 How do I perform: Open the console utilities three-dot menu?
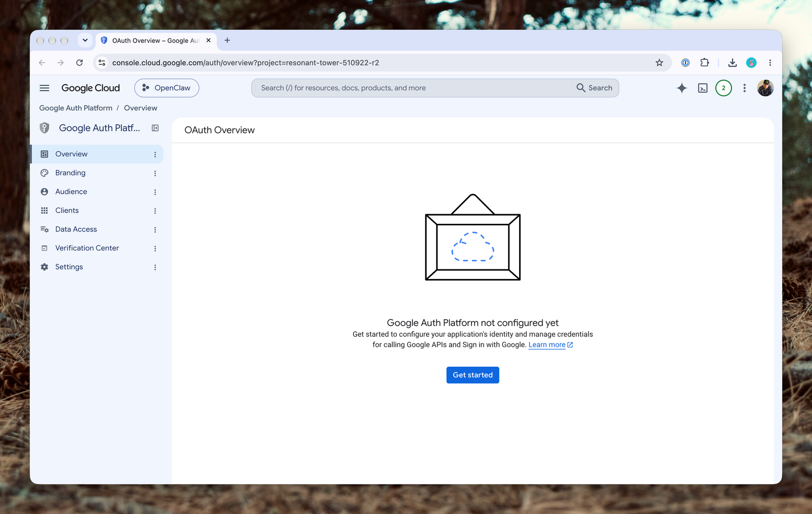[745, 88]
